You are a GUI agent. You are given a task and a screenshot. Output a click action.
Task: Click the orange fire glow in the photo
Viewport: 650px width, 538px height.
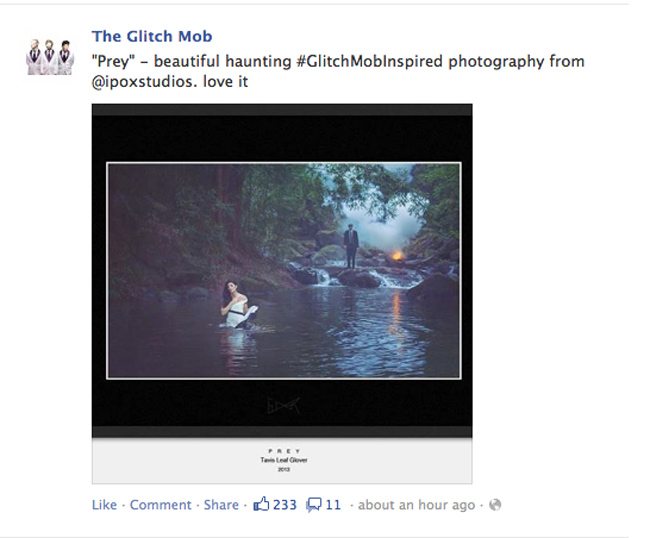point(397,255)
